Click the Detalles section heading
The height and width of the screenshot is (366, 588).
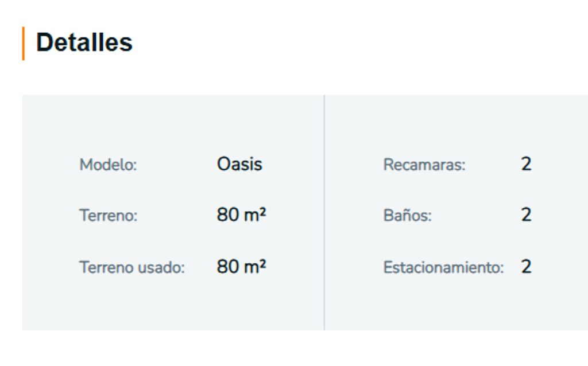pos(84,42)
